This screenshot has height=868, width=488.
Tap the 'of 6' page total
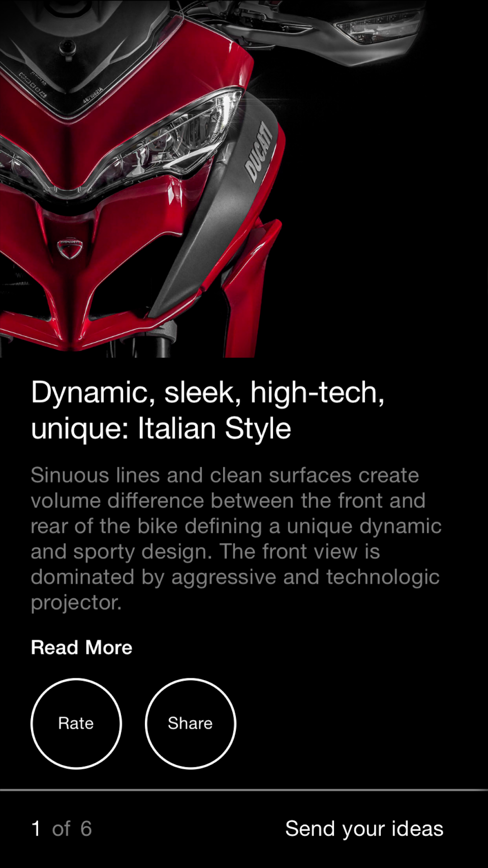[72, 829]
